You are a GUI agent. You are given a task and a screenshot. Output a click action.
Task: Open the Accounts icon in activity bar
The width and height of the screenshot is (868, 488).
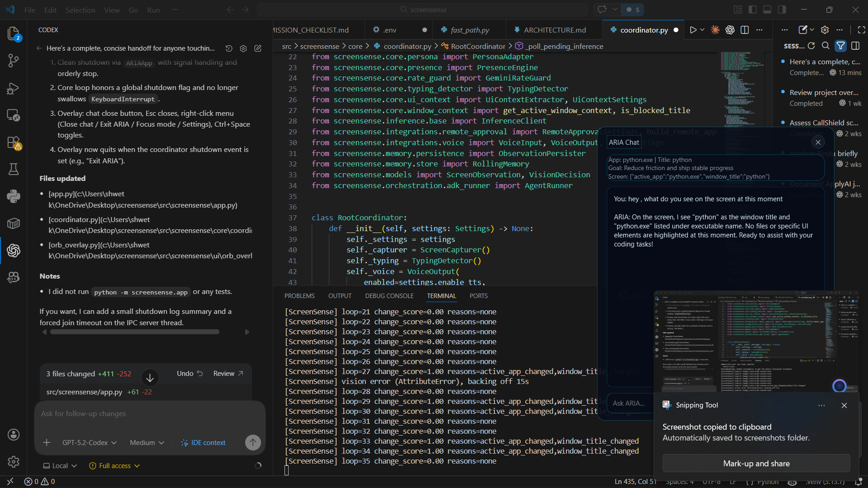point(14,435)
